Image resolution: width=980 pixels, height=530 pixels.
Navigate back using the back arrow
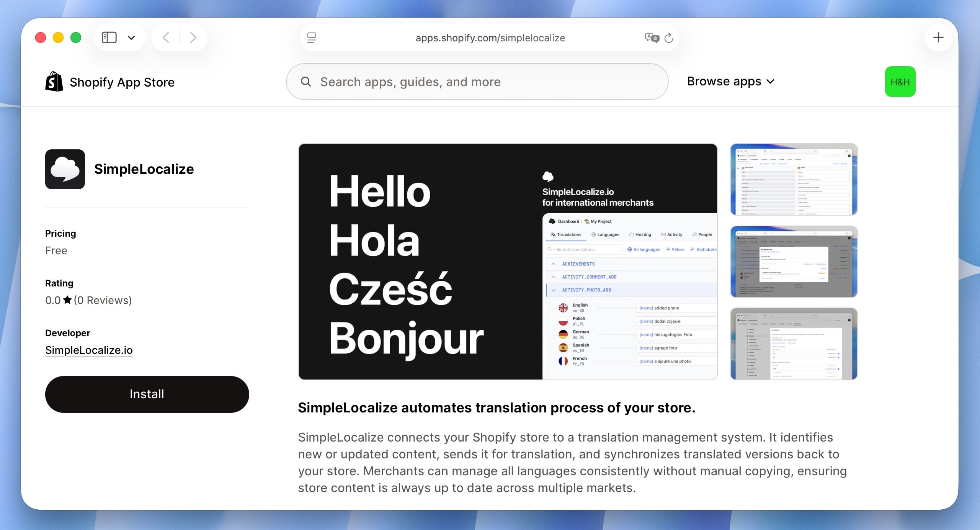[x=166, y=37]
